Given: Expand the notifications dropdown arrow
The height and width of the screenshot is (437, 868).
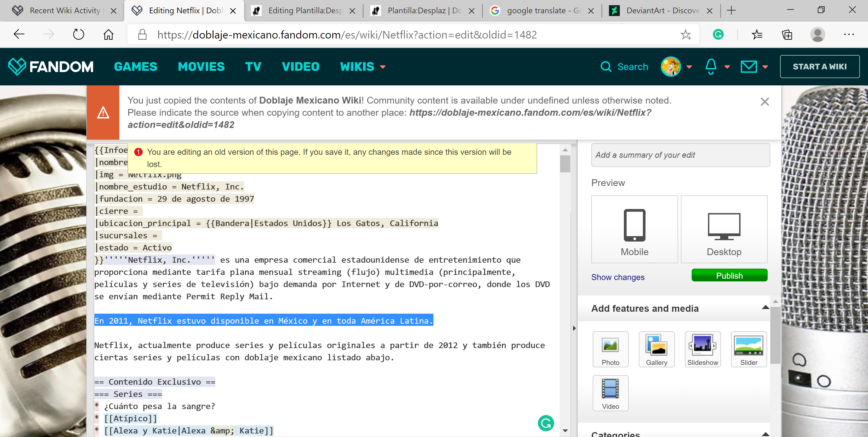Looking at the screenshot, I should 727,67.
